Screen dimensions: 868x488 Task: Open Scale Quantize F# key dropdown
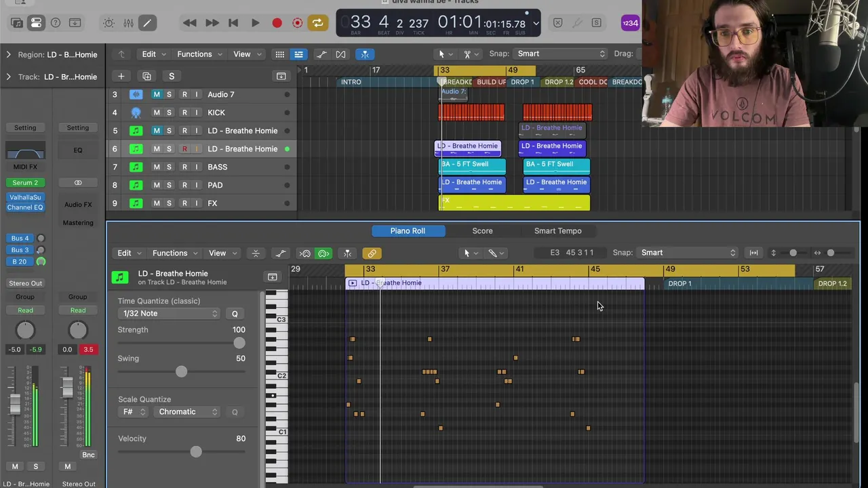tap(133, 412)
